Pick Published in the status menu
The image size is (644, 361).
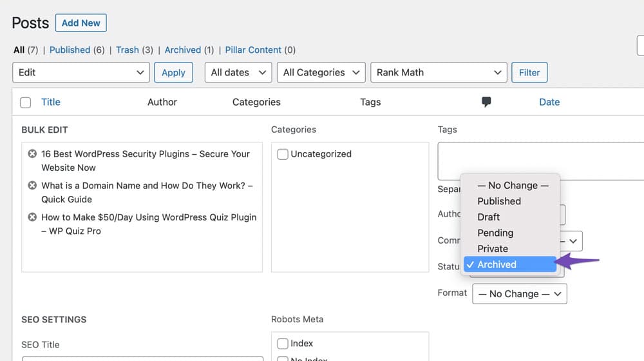point(499,201)
